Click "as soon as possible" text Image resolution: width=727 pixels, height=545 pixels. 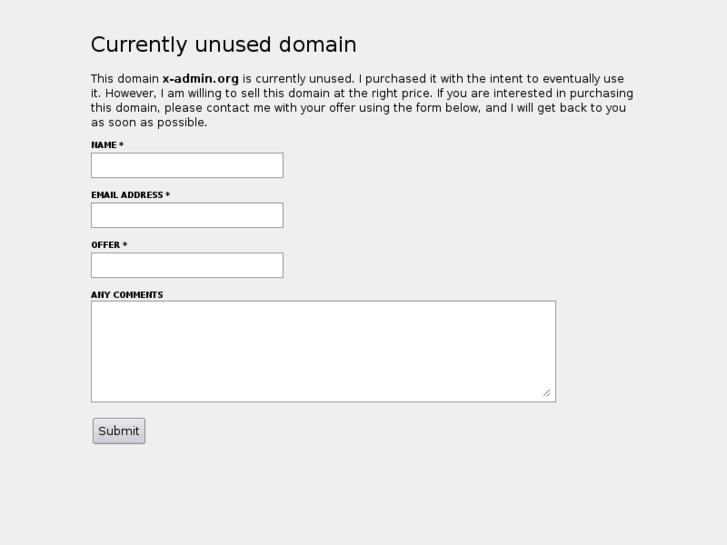[x=149, y=123]
